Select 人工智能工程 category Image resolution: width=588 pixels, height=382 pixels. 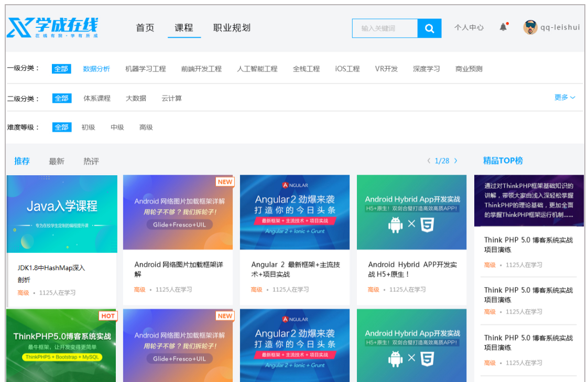pyautogui.click(x=257, y=69)
